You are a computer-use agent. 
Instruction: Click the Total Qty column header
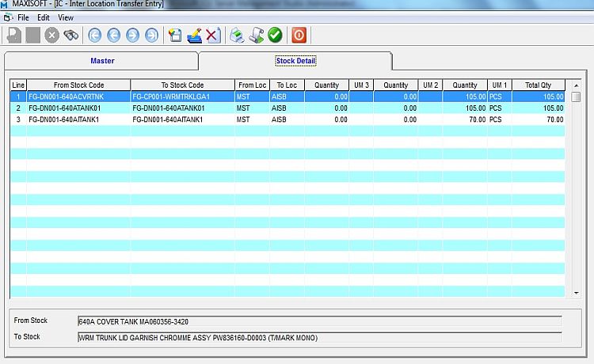(538, 85)
